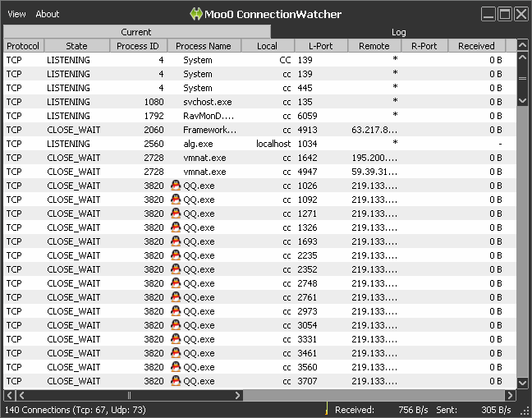The width and height of the screenshot is (532, 418).
Task: Click the up arrow of vertical scrollbar
Action: (522, 57)
